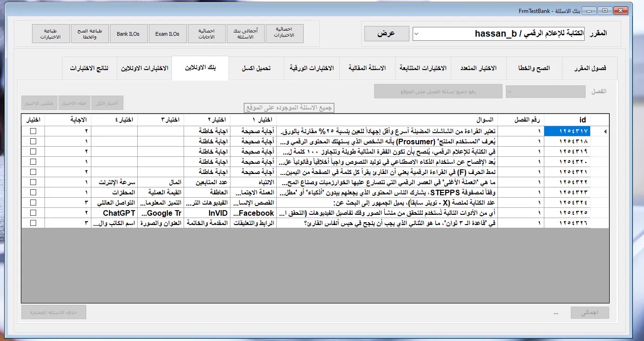Click the حذف الاسئلة المختارة button
The height and width of the screenshot is (341, 644).
tap(54, 312)
